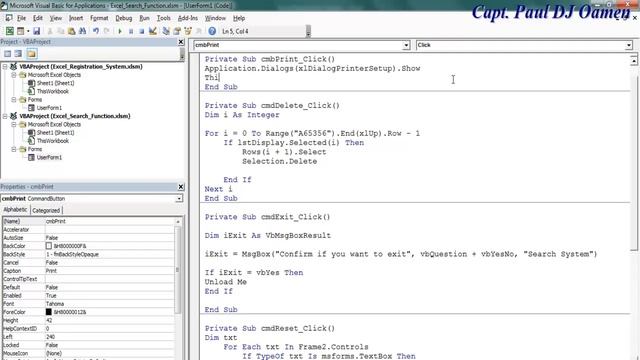640x360 pixels.
Task: Click the Caption property value Print
Action: 109,271
